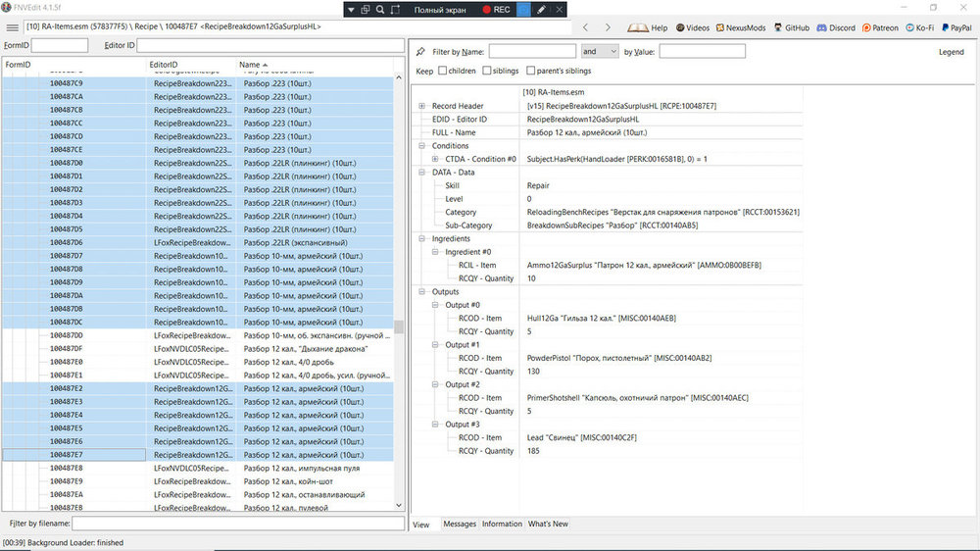
Task: Open recorder dropdown triangle menu
Action: point(351,10)
